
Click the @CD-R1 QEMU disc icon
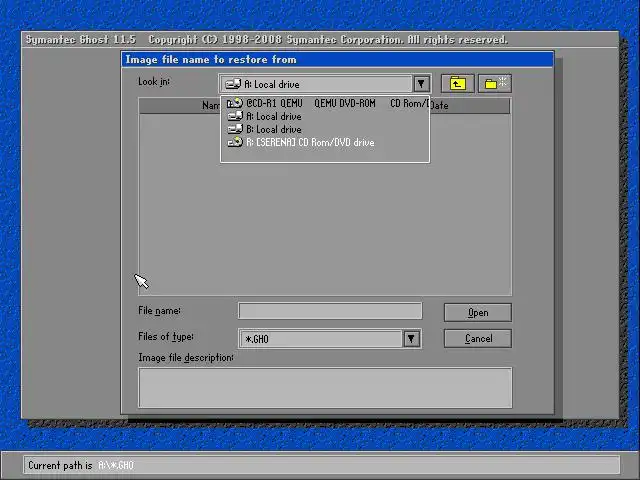point(235,103)
